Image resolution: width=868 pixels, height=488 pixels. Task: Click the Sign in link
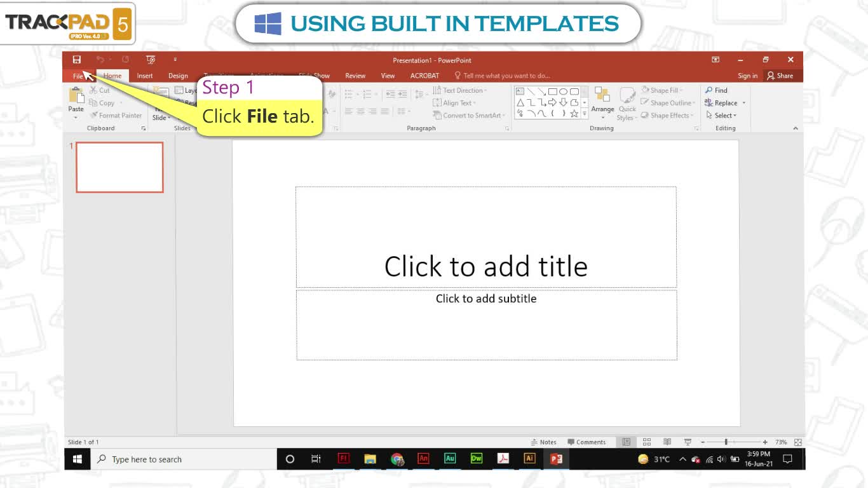pos(747,76)
